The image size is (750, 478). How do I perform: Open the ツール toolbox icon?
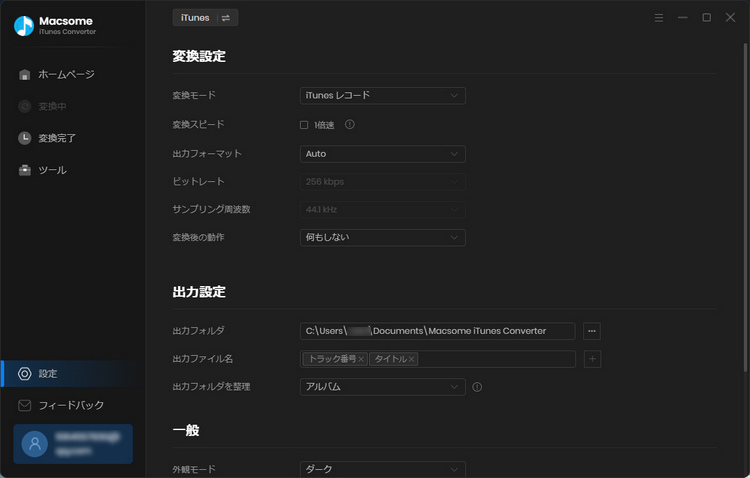(24, 170)
